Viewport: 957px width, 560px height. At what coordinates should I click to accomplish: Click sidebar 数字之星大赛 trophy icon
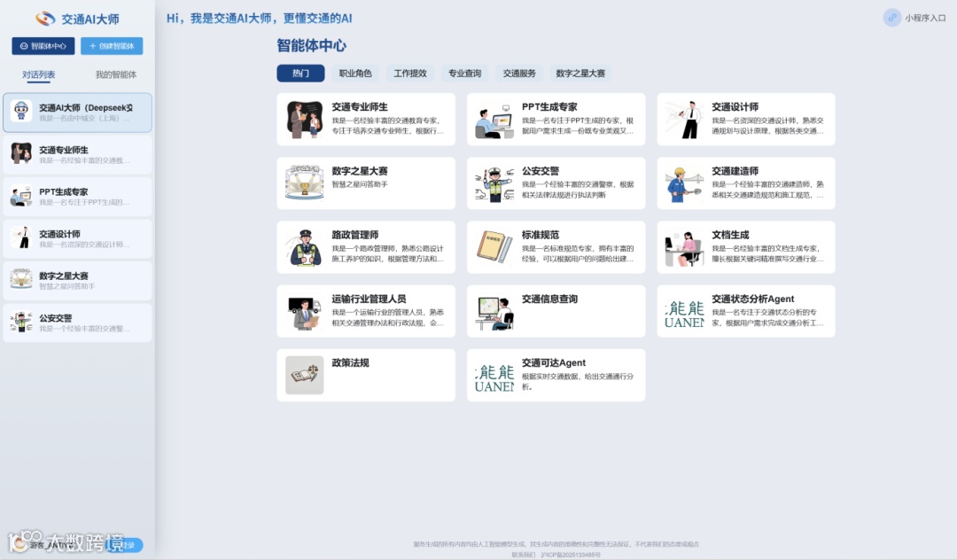tap(21, 279)
